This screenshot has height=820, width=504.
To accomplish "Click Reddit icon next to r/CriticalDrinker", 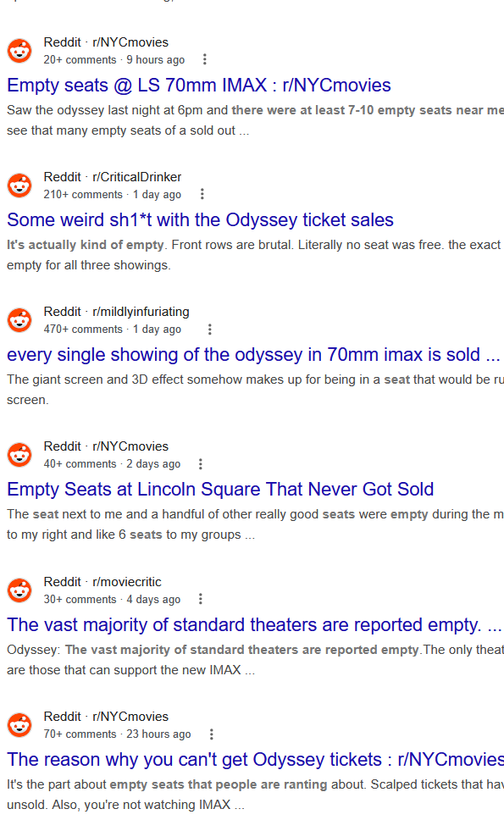I will click(x=19, y=186).
